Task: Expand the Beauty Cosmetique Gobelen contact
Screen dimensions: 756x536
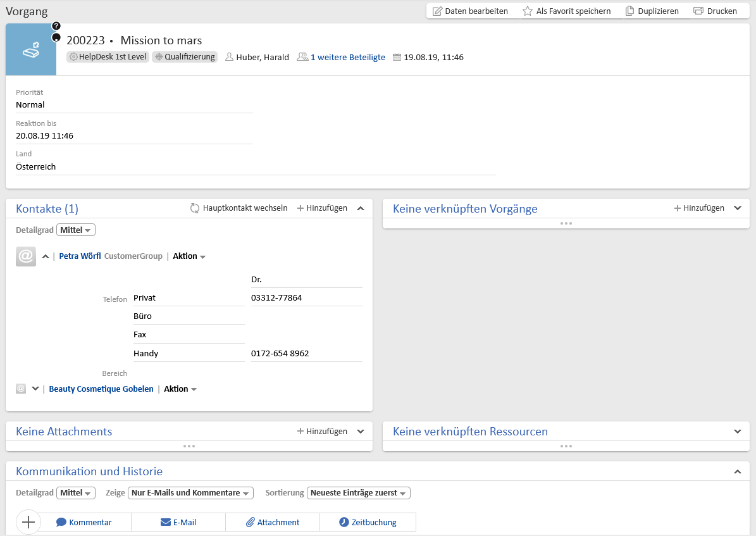Action: click(x=35, y=389)
